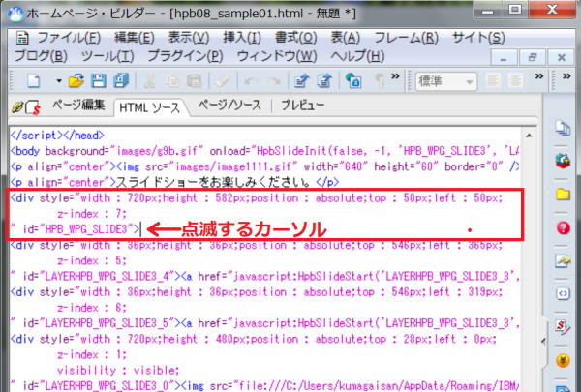Click the globe browser preview icon
581x392 pixels.
[x=352, y=80]
